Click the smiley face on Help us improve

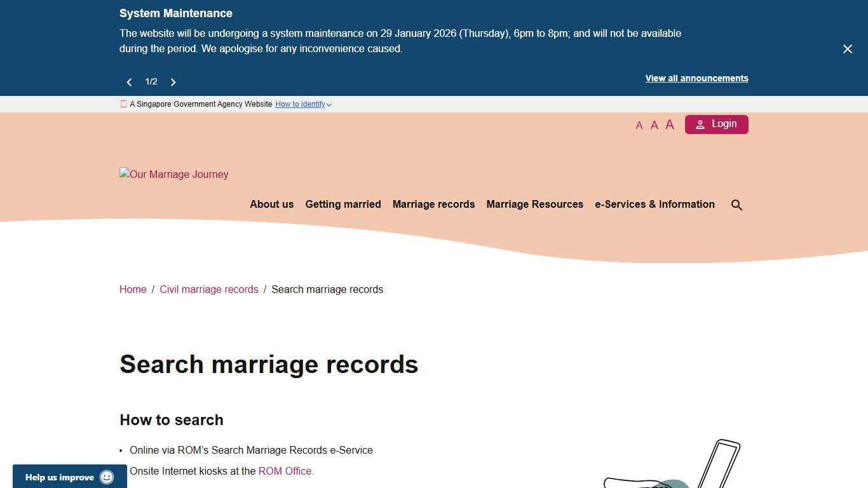(107, 477)
